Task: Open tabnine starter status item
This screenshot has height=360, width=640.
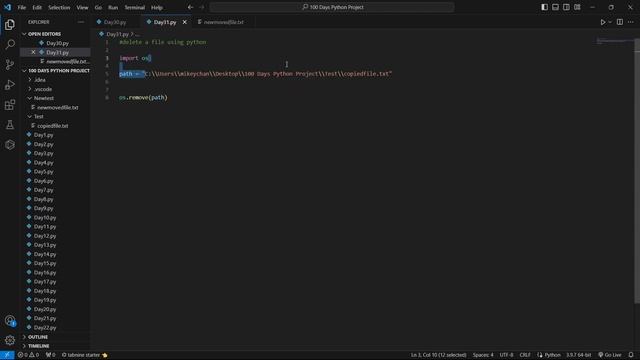Action: (84, 355)
